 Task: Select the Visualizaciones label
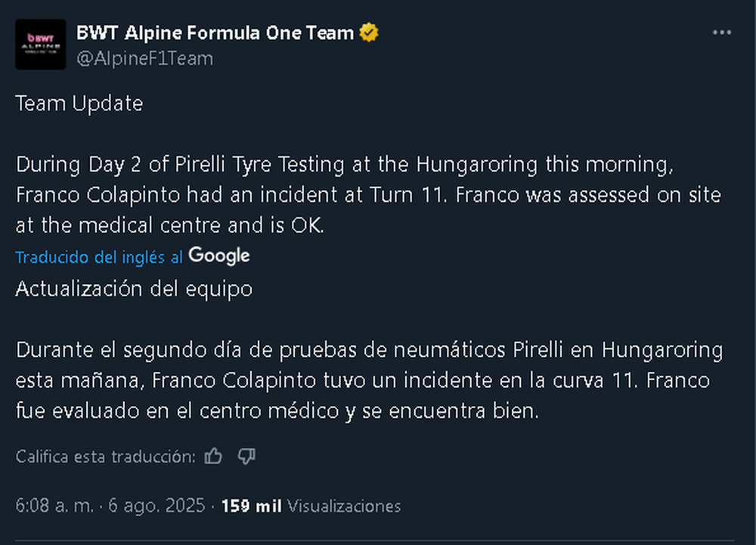[x=344, y=506]
